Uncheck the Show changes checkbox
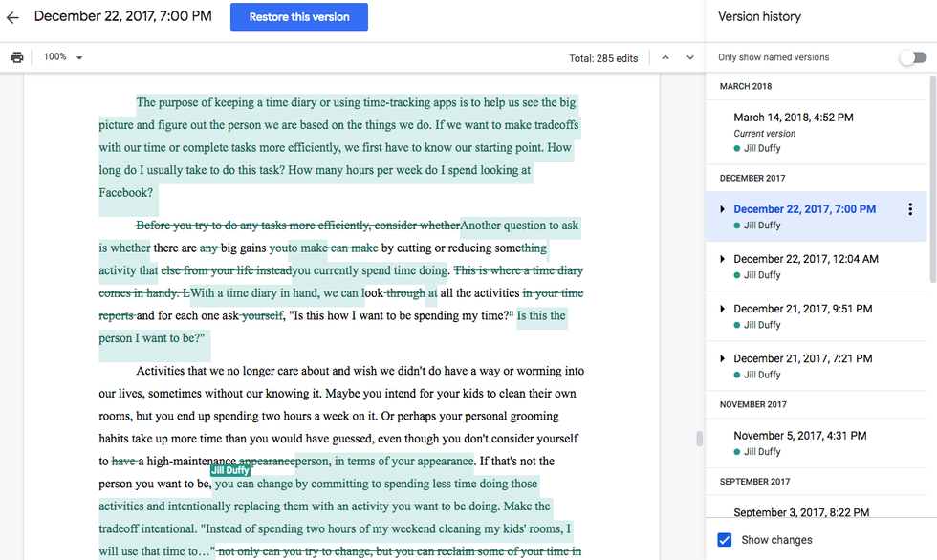This screenshot has height=560, width=937. click(x=725, y=540)
